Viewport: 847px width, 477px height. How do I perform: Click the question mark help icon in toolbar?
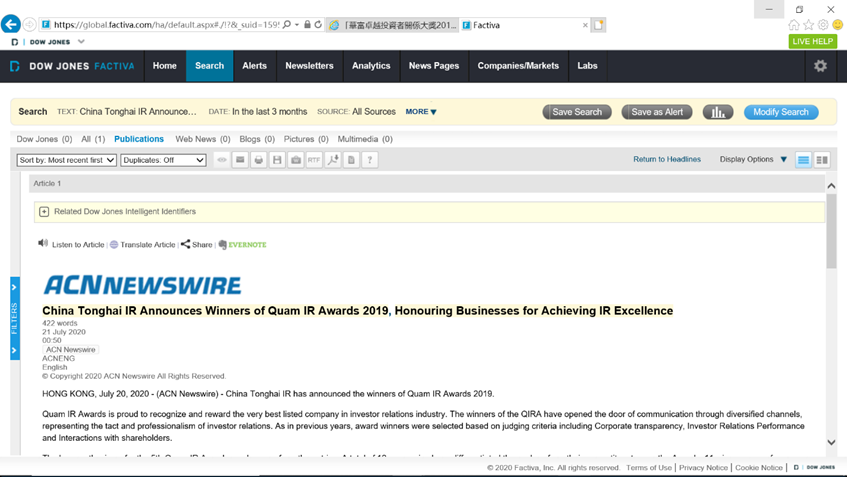pyautogui.click(x=370, y=160)
